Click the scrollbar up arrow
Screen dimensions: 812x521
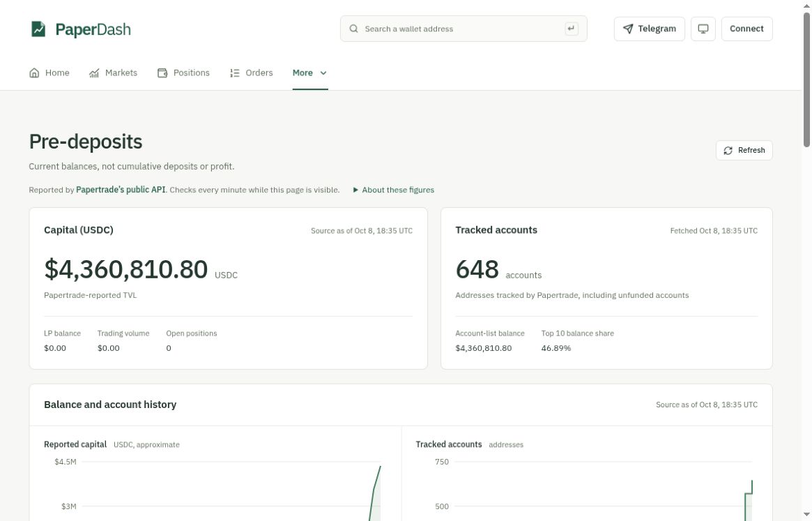coord(807,5)
